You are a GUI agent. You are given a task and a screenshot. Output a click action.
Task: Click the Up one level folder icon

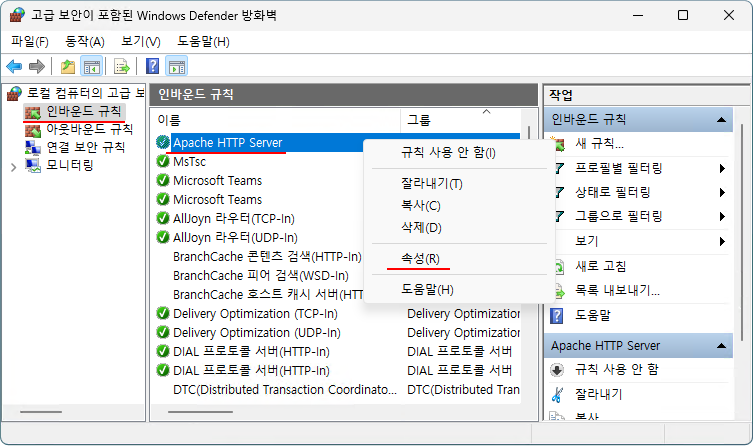pyautogui.click(x=68, y=66)
